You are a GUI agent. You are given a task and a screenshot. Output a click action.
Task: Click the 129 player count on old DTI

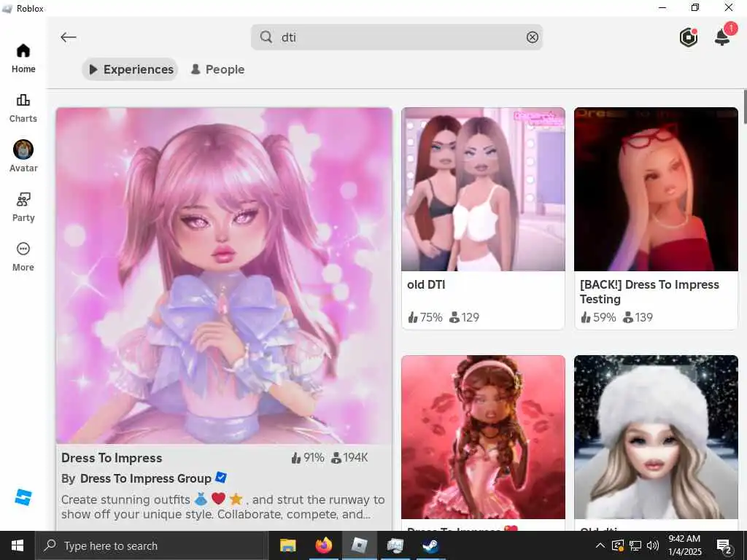point(464,317)
